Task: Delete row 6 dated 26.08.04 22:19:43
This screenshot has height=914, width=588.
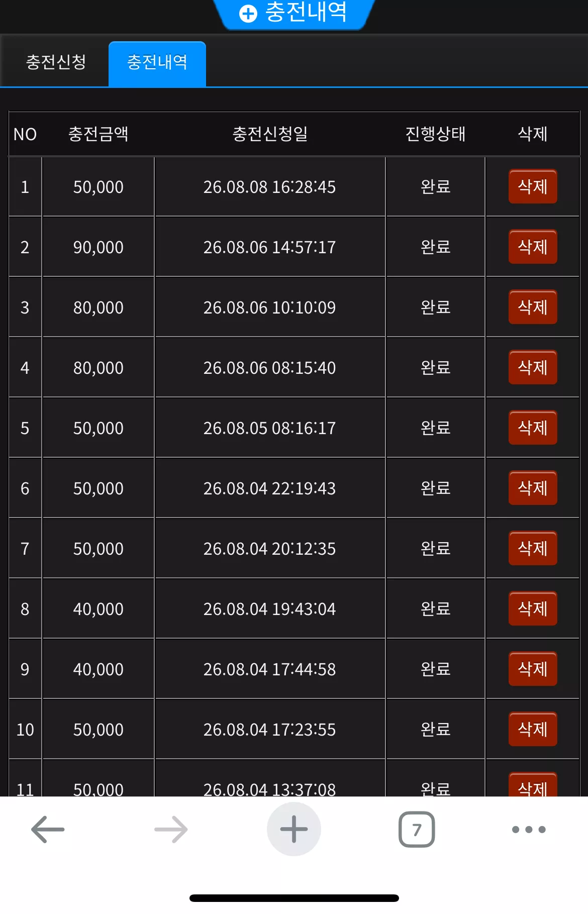Action: click(533, 488)
